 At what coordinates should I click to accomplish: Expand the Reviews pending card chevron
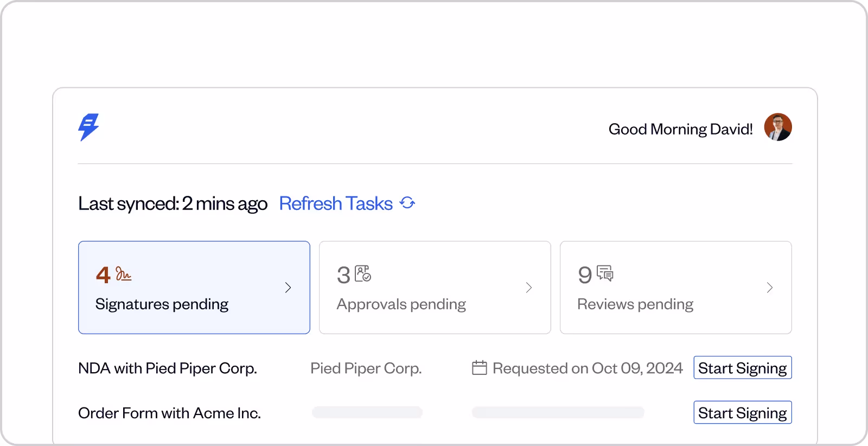pyautogui.click(x=770, y=288)
